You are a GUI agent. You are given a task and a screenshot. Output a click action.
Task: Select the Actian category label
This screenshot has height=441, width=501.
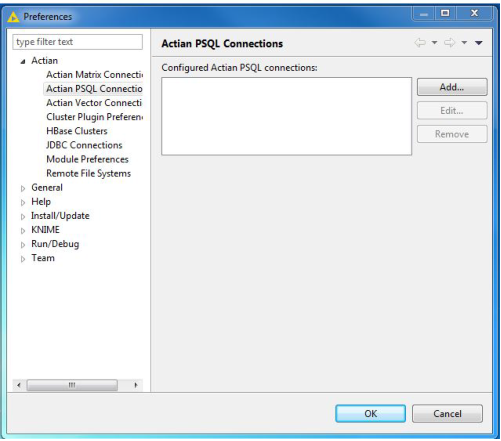(45, 61)
